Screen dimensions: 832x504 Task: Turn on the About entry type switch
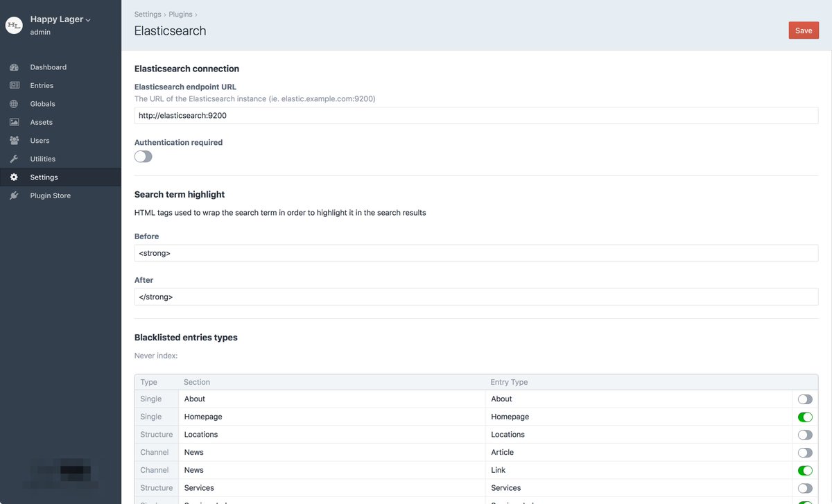click(804, 399)
